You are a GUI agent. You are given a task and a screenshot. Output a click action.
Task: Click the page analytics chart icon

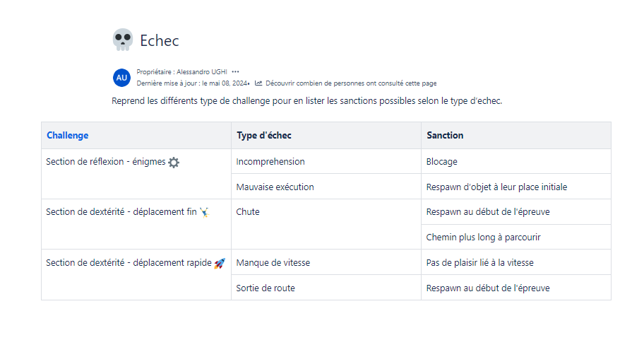(x=258, y=83)
